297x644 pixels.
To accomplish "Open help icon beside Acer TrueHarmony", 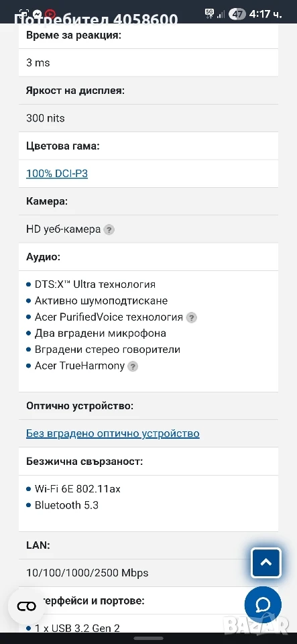I will 133,366.
